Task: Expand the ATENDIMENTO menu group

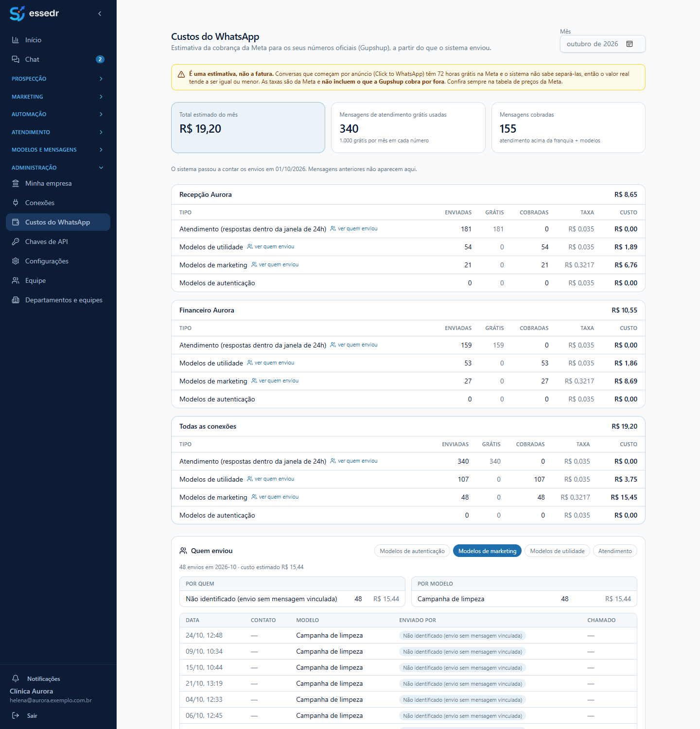Action: click(x=58, y=132)
